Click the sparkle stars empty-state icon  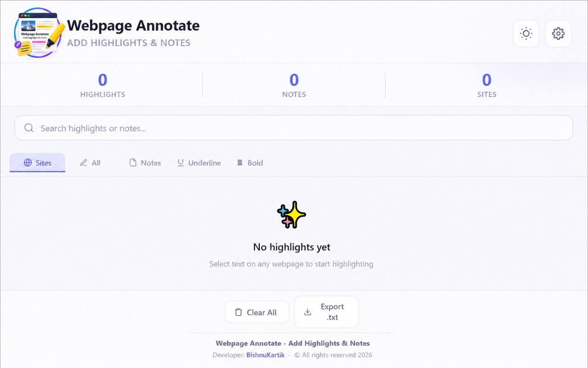tap(292, 215)
